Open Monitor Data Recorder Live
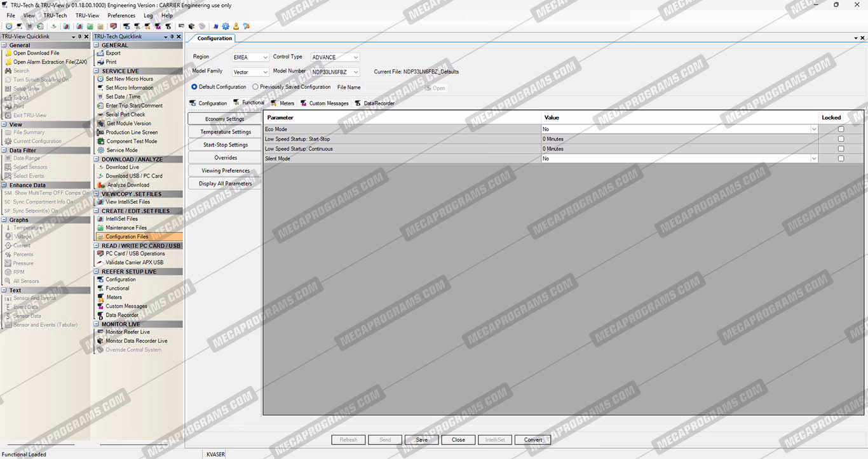The height and width of the screenshot is (459, 868). [x=137, y=341]
